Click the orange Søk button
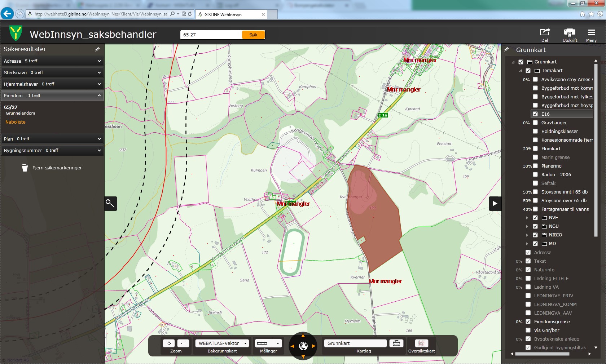This screenshot has height=364, width=606. click(x=253, y=35)
